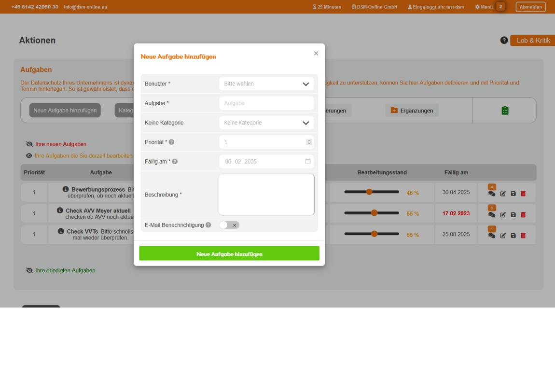Screen dimensions: 555x392
Task: Open calendar picker in Fällig am field
Action: coord(307,161)
